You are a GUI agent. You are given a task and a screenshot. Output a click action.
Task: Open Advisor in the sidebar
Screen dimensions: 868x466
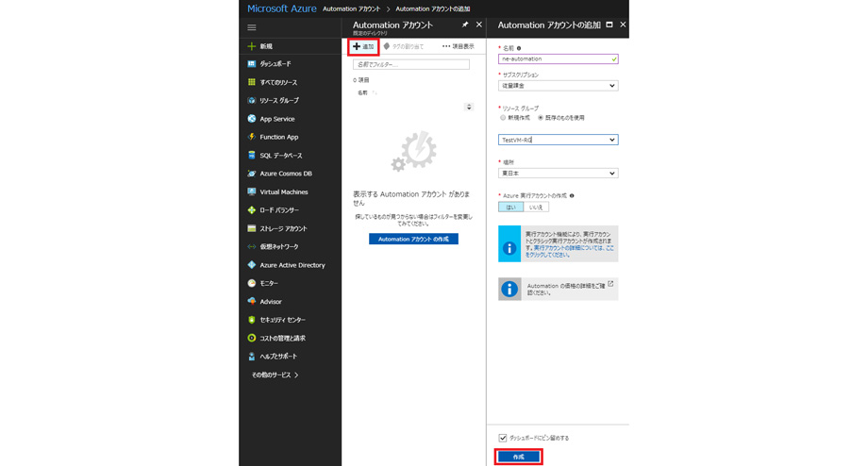(x=270, y=302)
